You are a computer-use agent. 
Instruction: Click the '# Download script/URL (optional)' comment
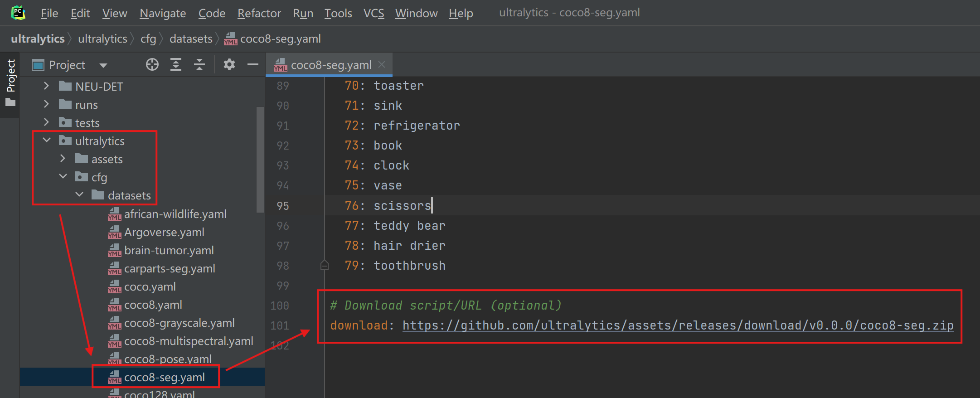(x=446, y=306)
